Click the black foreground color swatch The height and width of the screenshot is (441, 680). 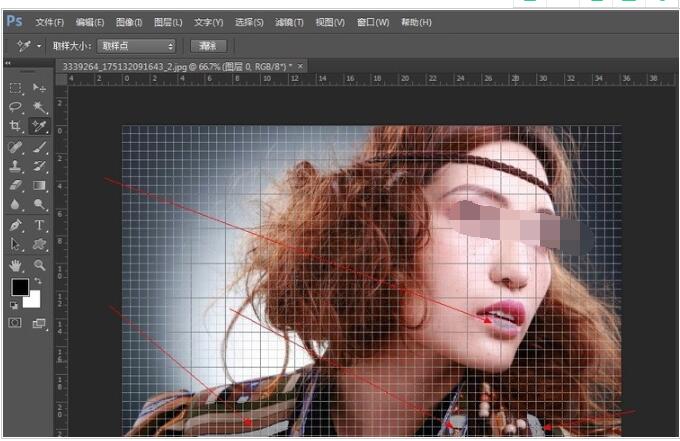click(19, 287)
